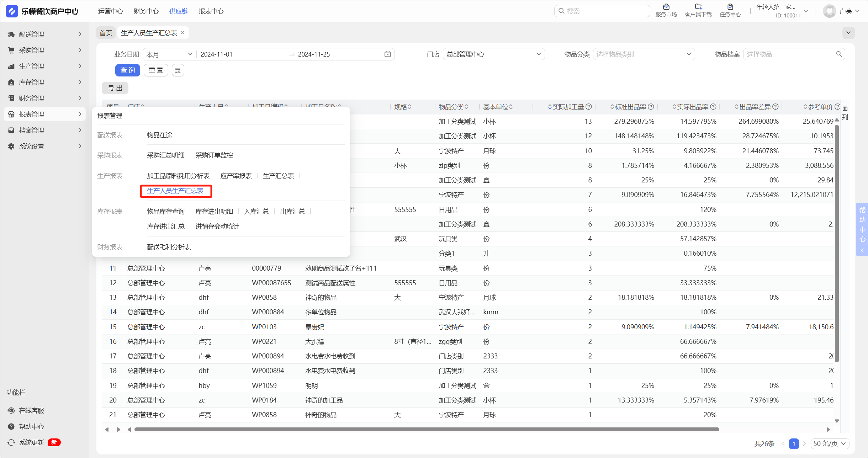Click the horizontal table scrollbar
Screen dimensions: 868x458
tap(427, 429)
